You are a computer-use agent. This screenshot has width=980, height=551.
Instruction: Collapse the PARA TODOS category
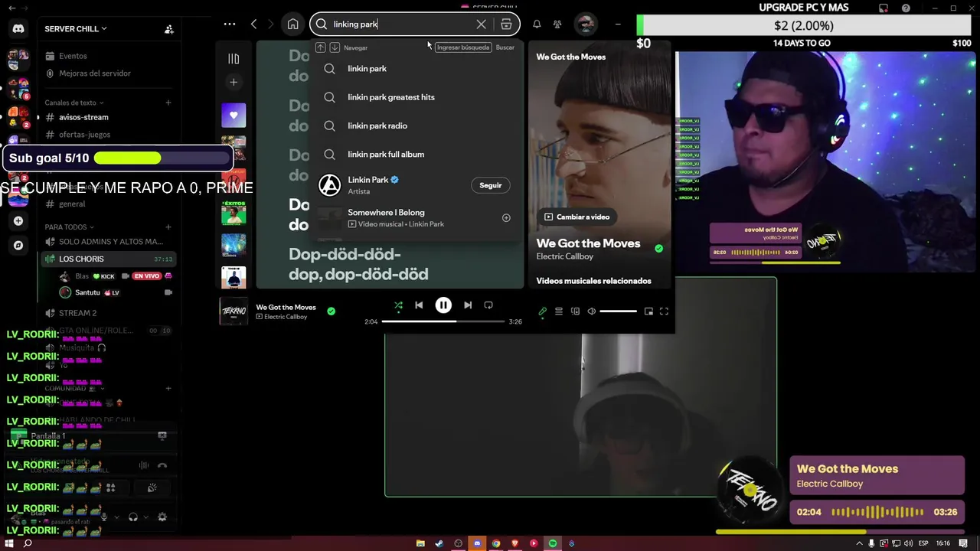point(69,227)
